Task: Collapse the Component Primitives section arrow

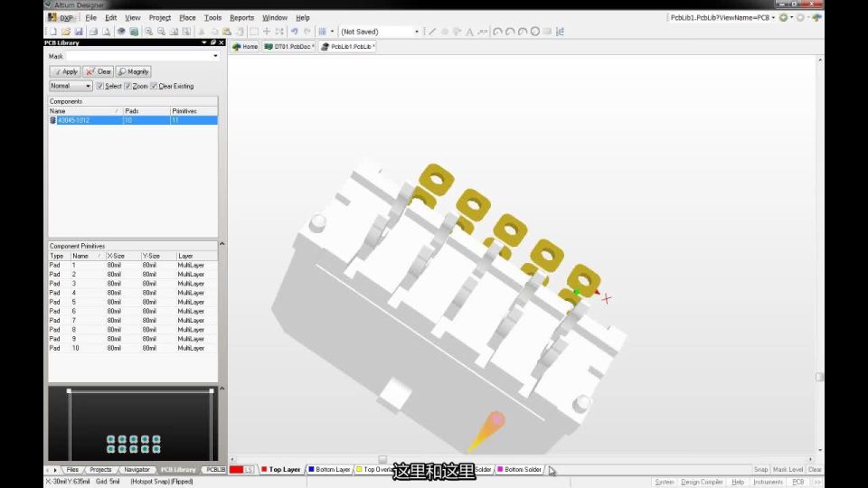Action: 222,243
